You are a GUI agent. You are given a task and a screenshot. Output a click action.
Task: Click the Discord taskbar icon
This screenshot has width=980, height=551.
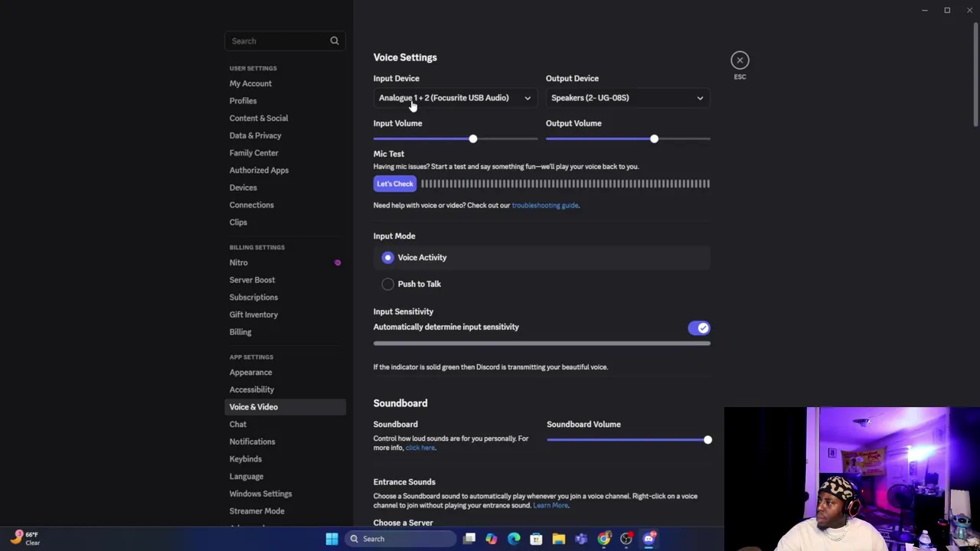(649, 539)
